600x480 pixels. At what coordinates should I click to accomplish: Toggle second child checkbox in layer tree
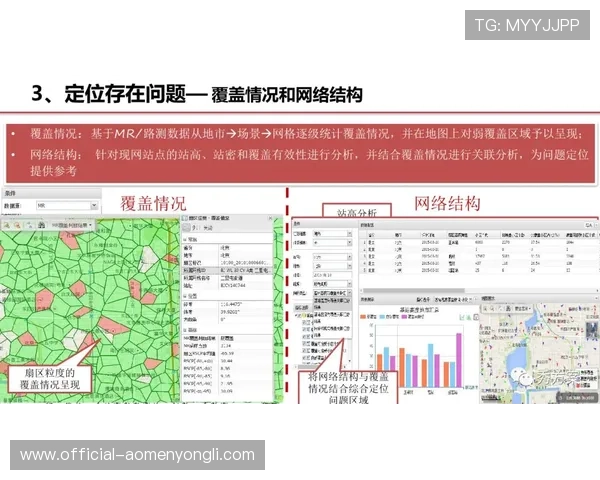click(305, 330)
